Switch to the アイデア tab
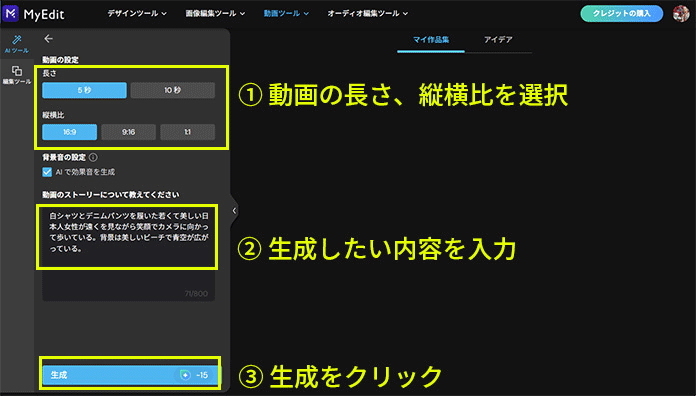 (498, 40)
